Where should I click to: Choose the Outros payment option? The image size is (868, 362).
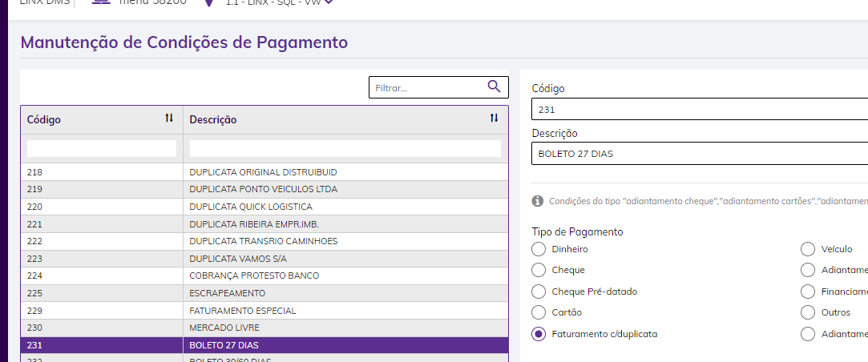coord(808,312)
